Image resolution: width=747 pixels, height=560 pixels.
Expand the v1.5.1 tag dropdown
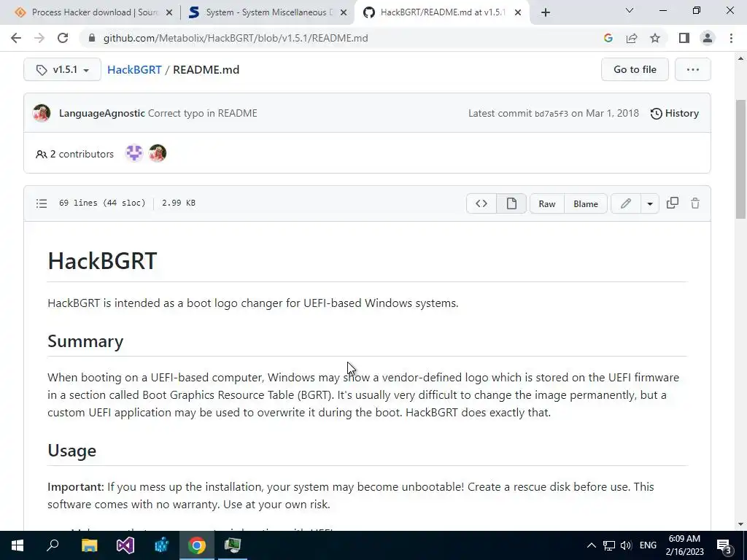coord(63,69)
